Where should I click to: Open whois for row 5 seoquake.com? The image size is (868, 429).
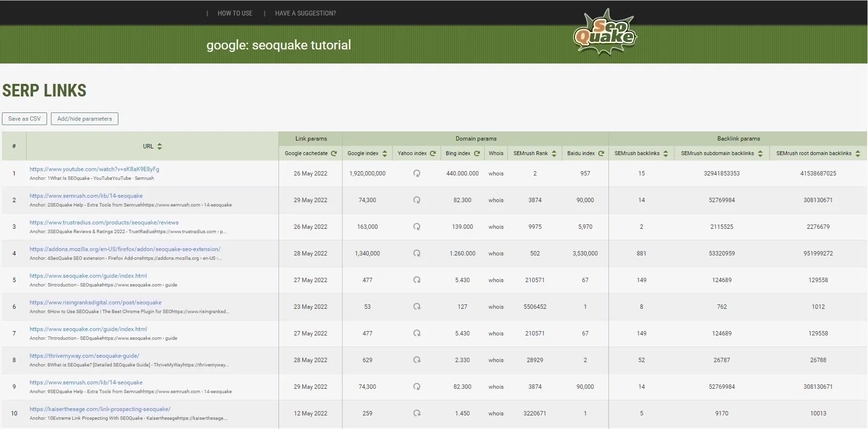pos(496,280)
